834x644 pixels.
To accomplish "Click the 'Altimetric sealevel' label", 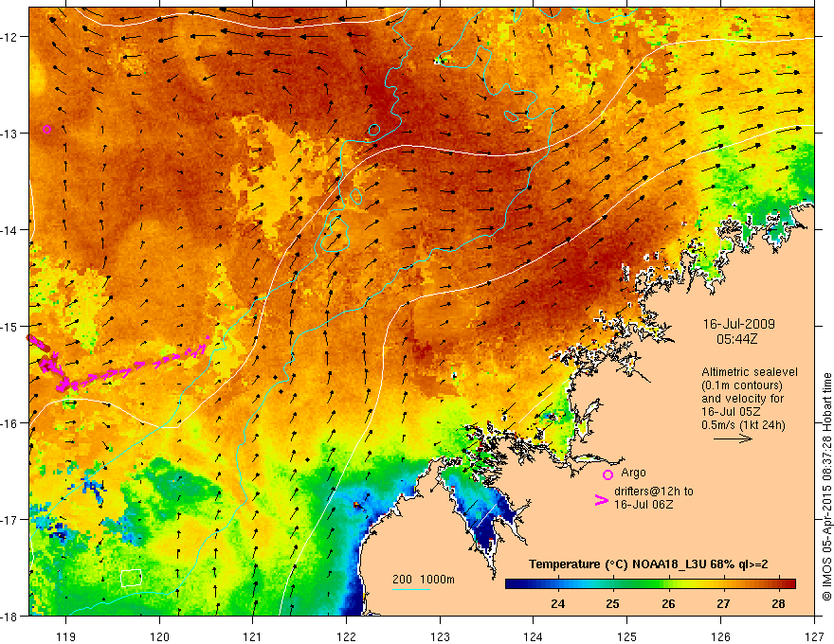I will (x=750, y=372).
